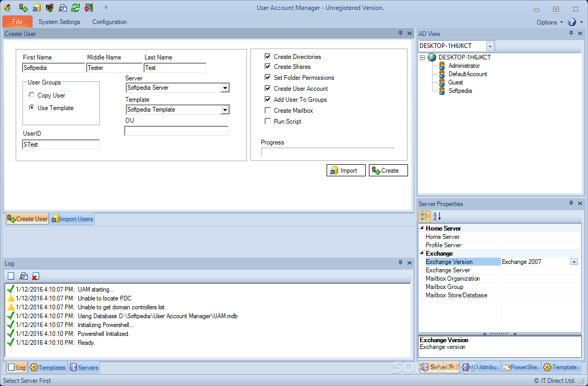Close the Log panel

coord(410,263)
